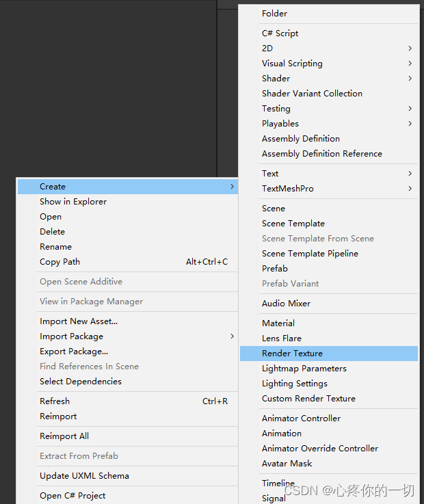Select Render Texture from the Create submenu
This screenshot has height=504, width=424.
pyautogui.click(x=293, y=354)
